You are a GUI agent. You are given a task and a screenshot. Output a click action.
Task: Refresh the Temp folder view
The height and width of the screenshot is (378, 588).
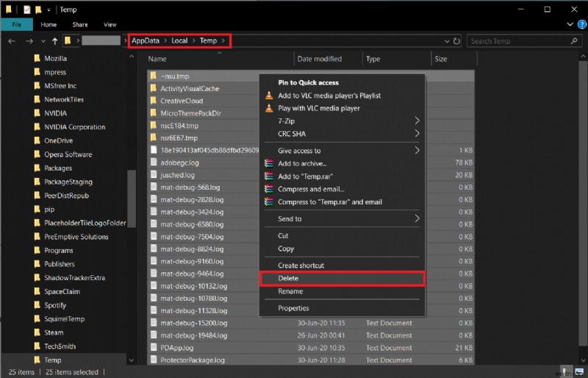point(456,41)
